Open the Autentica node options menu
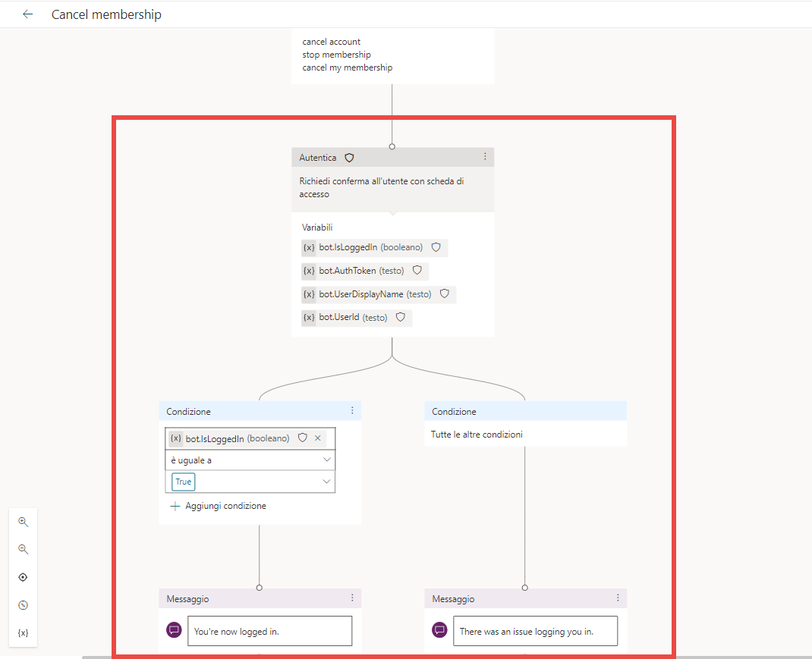 click(485, 157)
